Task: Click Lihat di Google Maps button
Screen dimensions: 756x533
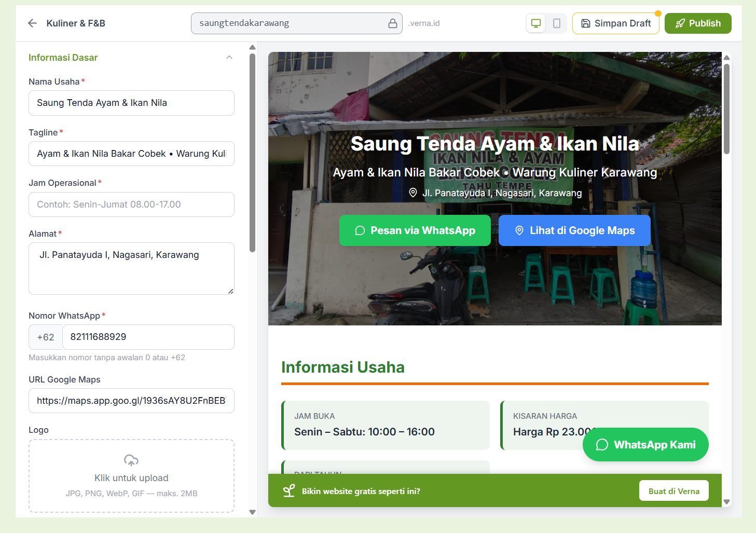Action: [574, 230]
